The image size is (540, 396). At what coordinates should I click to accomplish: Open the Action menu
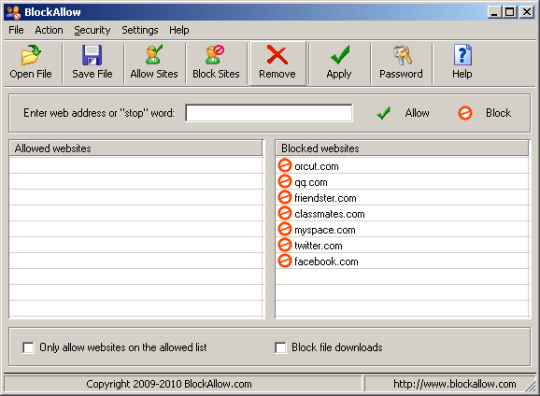coord(49,30)
